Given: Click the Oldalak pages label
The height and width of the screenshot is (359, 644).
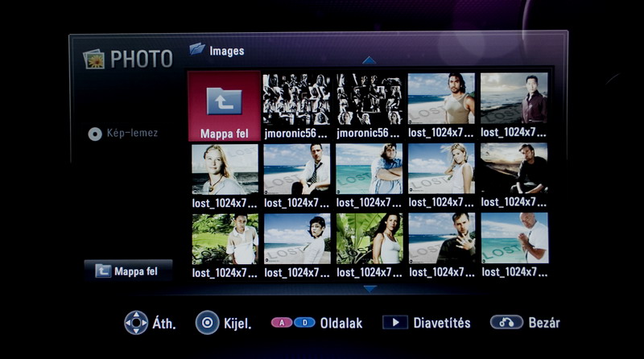Looking at the screenshot, I should (x=341, y=324).
